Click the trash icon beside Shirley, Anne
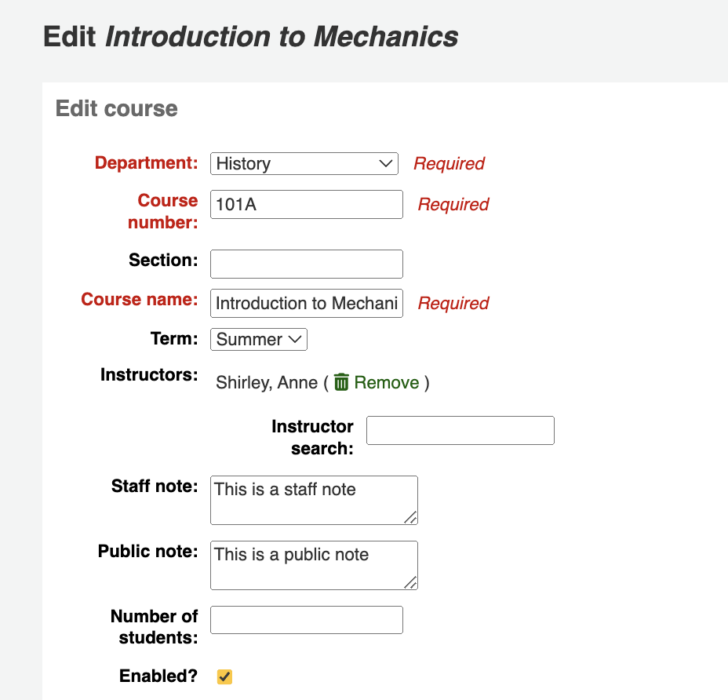Screen dimensions: 728x700 coord(341,382)
